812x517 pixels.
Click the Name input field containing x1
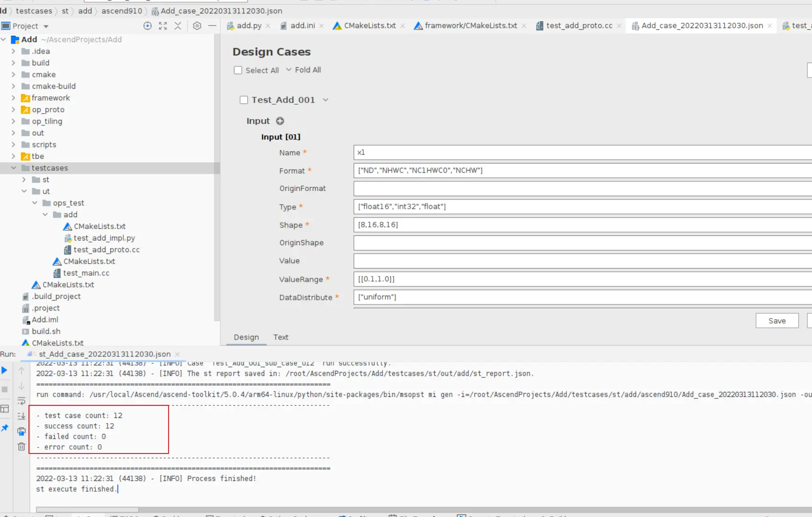click(583, 152)
